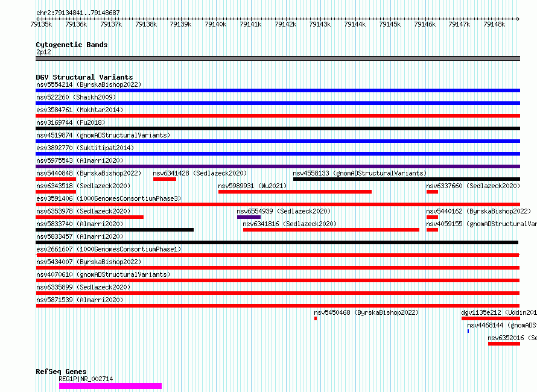This screenshot has width=537, height=392.
Task: Select the short nsv5440848 red bar
Action: coord(56,179)
